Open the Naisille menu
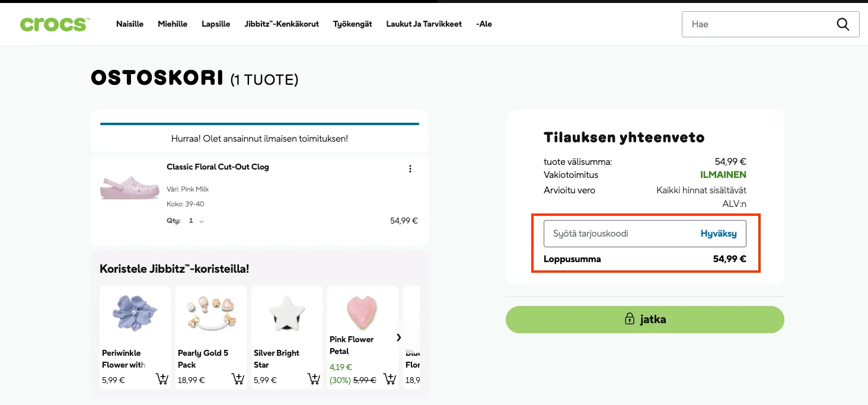The height and width of the screenshot is (405, 868). tap(130, 24)
